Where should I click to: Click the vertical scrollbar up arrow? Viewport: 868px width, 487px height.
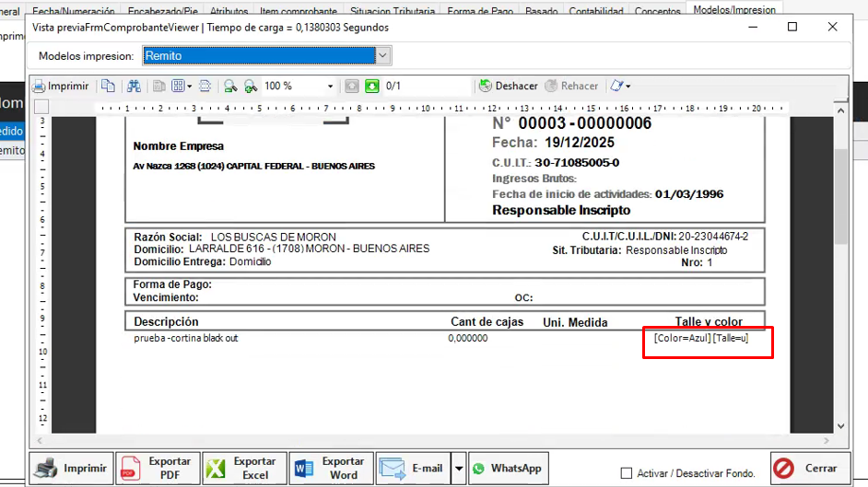click(x=841, y=110)
